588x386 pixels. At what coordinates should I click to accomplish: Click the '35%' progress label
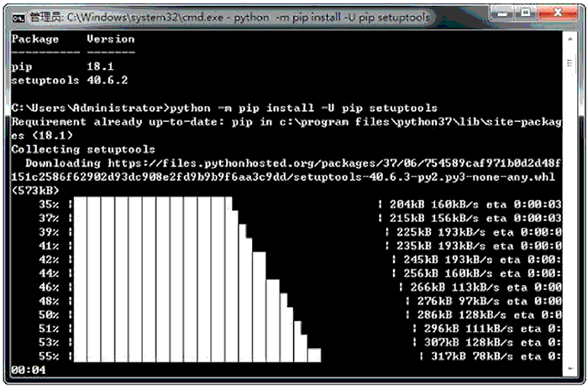pos(49,204)
